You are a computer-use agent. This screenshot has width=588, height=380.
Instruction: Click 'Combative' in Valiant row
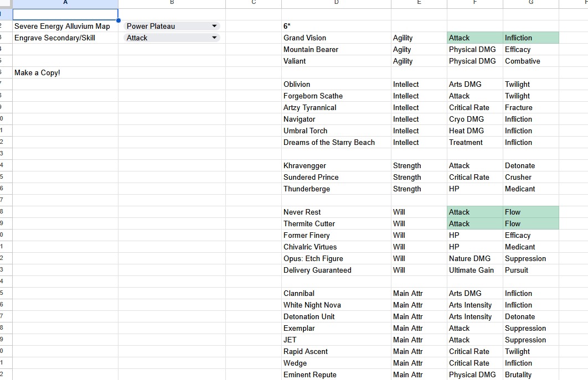click(531, 61)
